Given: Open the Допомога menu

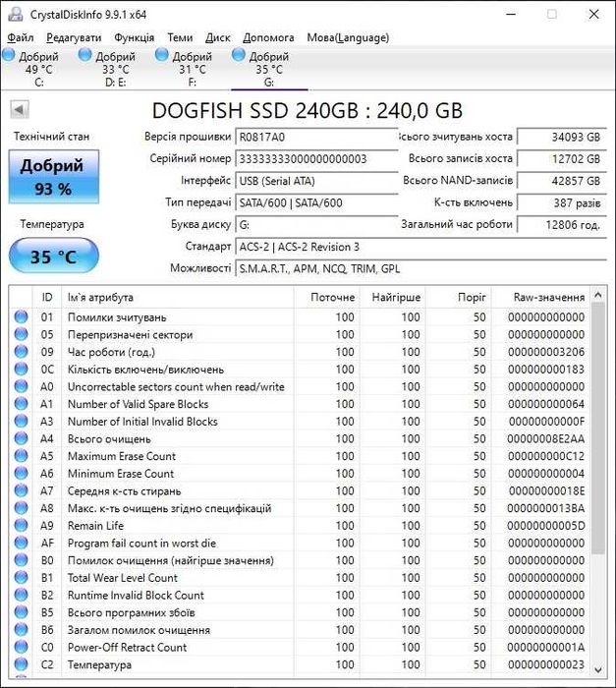Looking at the screenshot, I should click(268, 37).
